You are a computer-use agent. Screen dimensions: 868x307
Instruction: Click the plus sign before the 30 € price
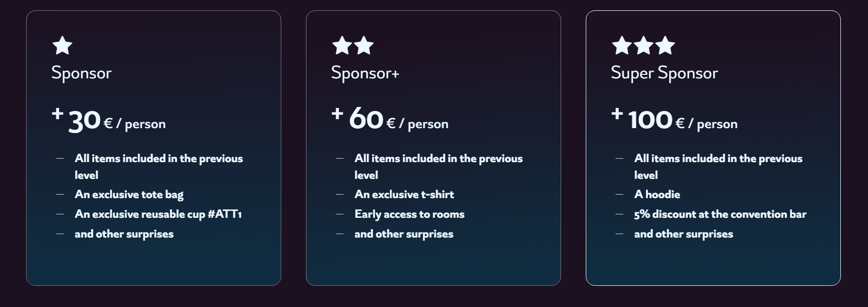57,114
